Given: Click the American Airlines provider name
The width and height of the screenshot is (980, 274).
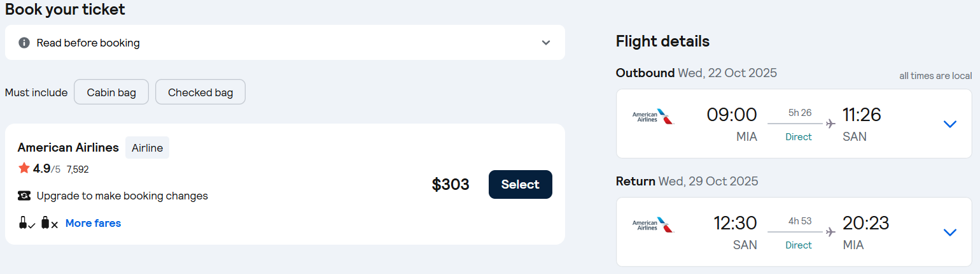Looking at the screenshot, I should pos(68,147).
